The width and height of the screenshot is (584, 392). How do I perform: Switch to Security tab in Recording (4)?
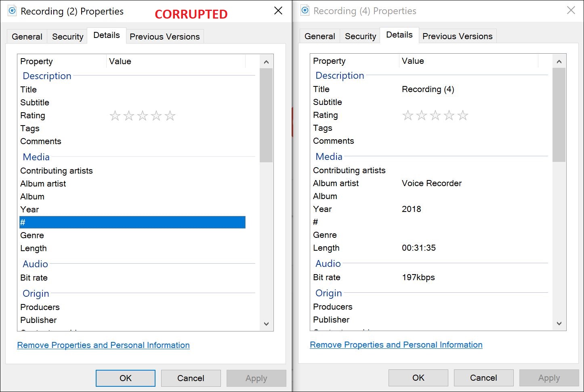click(360, 36)
